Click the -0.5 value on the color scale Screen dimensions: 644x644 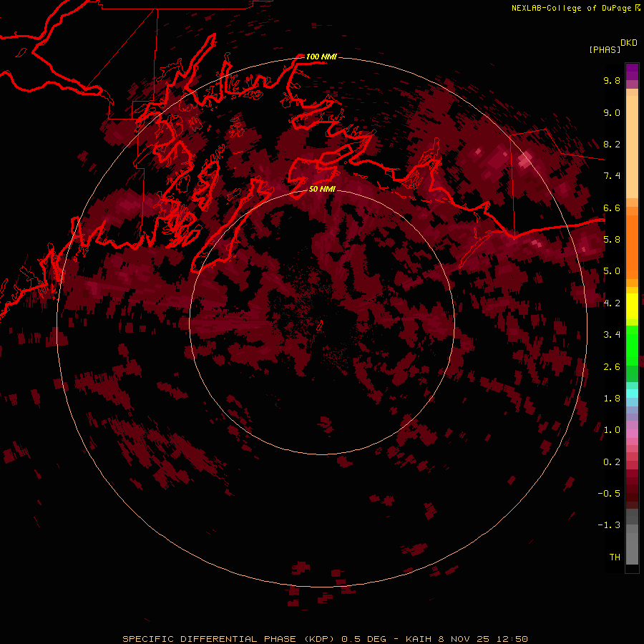coord(609,494)
